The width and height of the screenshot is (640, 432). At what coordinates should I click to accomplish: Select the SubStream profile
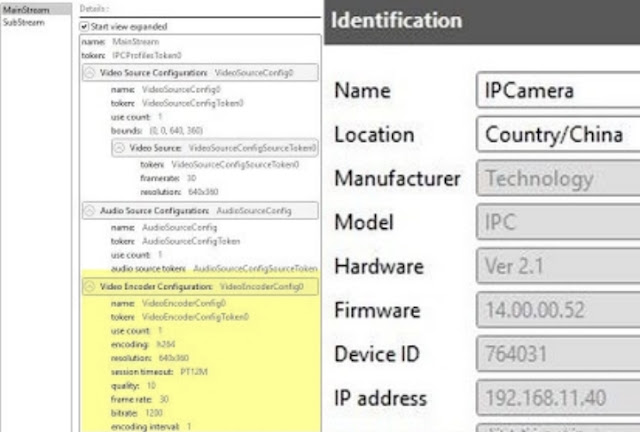[24, 22]
